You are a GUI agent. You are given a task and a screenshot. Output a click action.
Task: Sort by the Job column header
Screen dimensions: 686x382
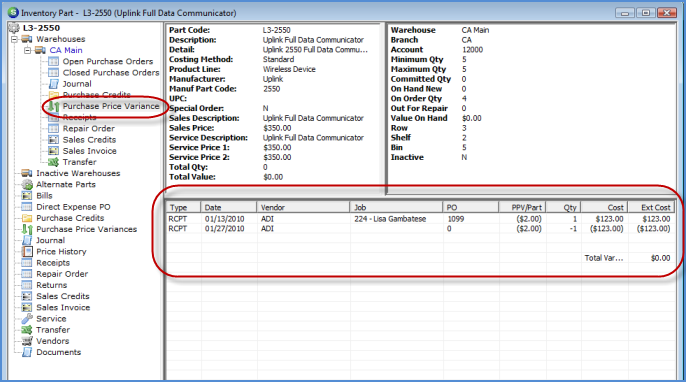click(x=396, y=207)
